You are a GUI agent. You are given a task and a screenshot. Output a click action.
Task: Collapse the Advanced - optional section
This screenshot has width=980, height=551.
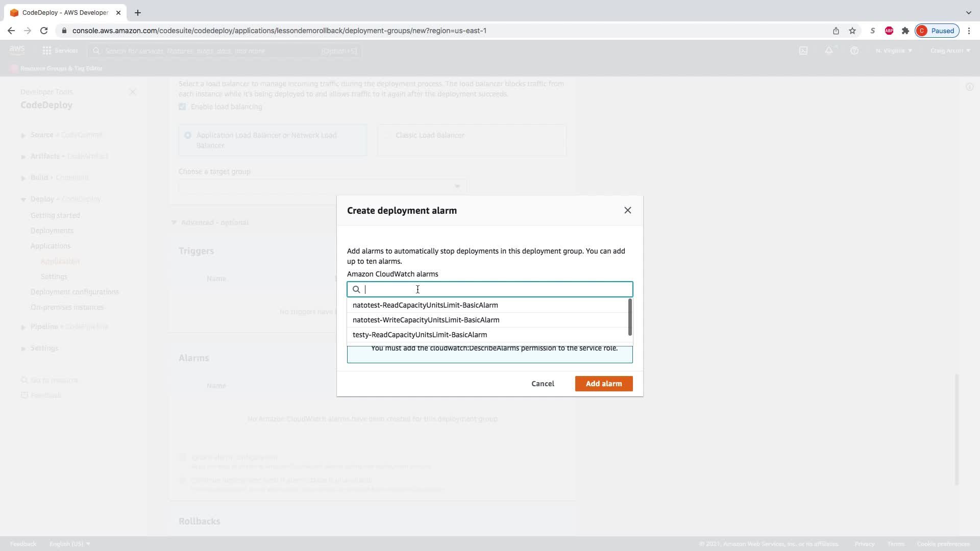[174, 222]
